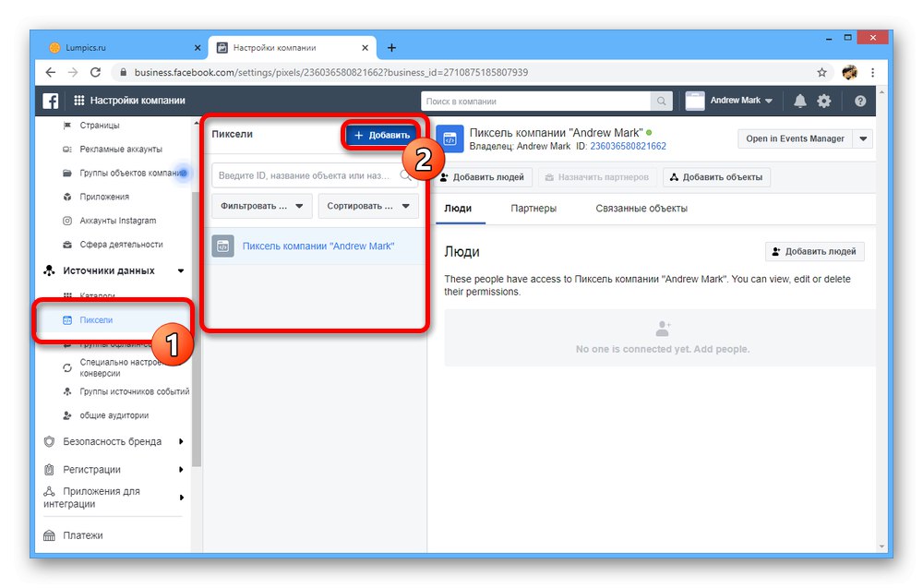
Task: Open Рекламные аккаунты in the sidebar
Action: (x=121, y=150)
